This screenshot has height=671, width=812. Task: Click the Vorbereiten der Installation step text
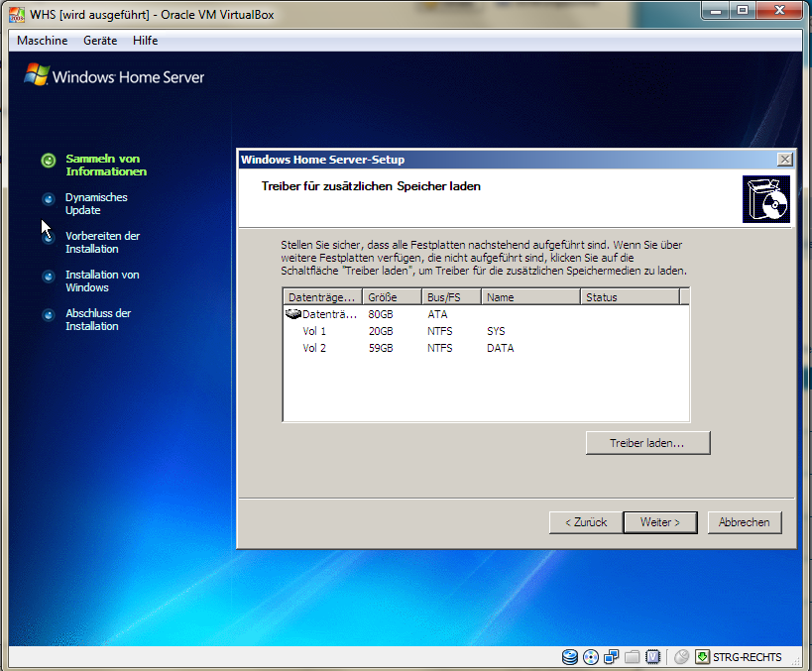102,242
